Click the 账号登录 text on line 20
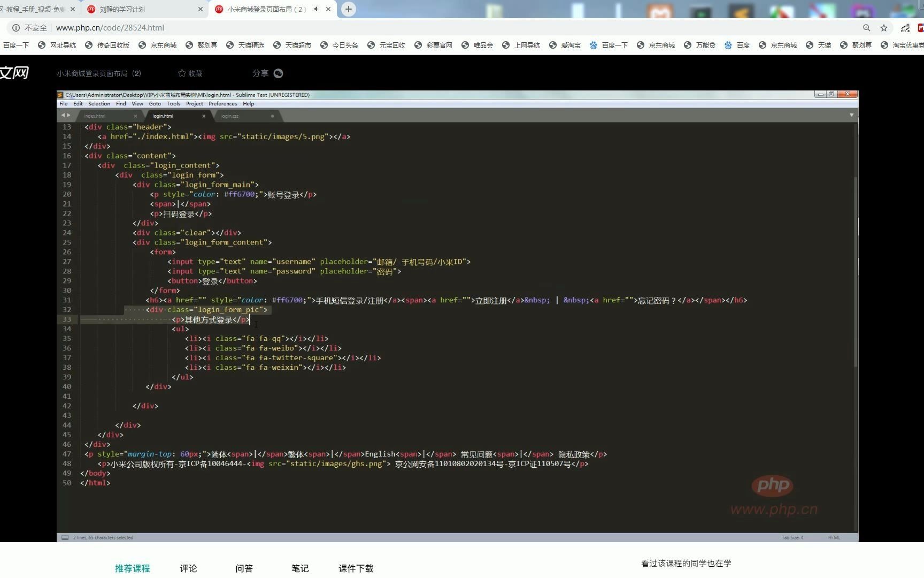Image resolution: width=924 pixels, height=578 pixels. 283,194
